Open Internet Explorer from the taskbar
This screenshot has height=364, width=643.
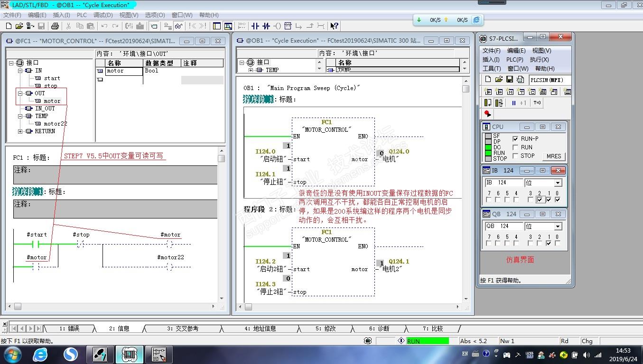[40, 354]
